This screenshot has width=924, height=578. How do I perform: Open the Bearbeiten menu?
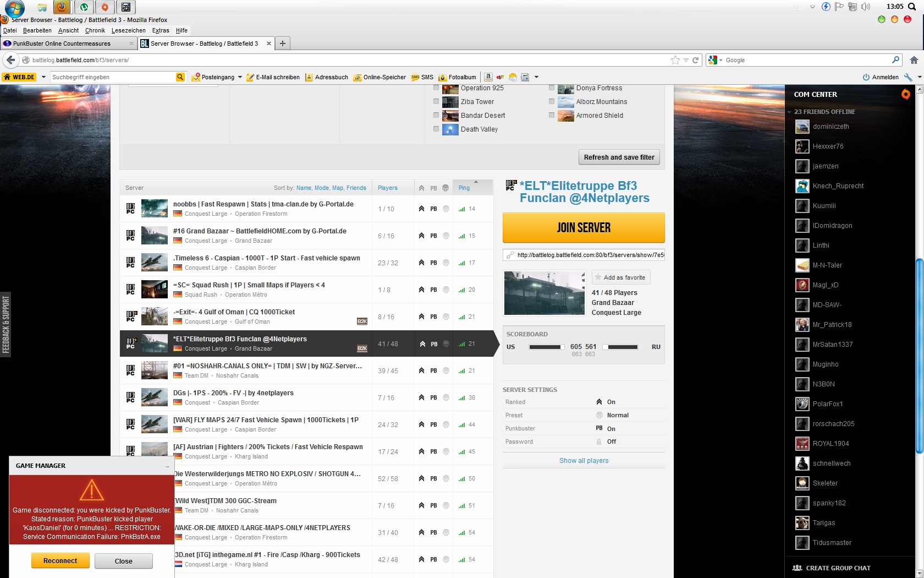coord(37,31)
